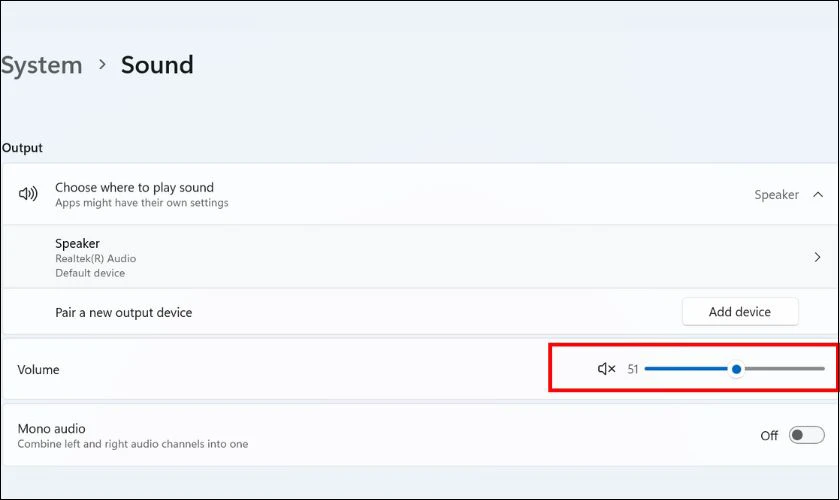840x500 pixels.
Task: Go back to System in breadcrumb
Action: [41, 65]
